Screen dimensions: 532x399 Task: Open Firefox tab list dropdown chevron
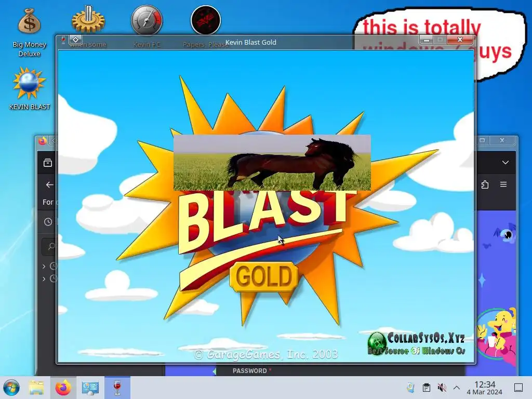tap(506, 163)
